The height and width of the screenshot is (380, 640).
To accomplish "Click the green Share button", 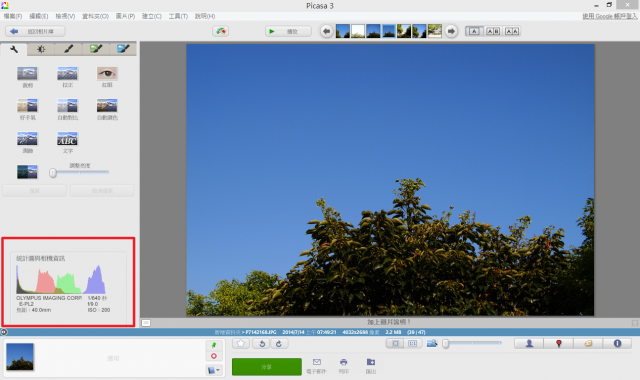I will tap(267, 367).
